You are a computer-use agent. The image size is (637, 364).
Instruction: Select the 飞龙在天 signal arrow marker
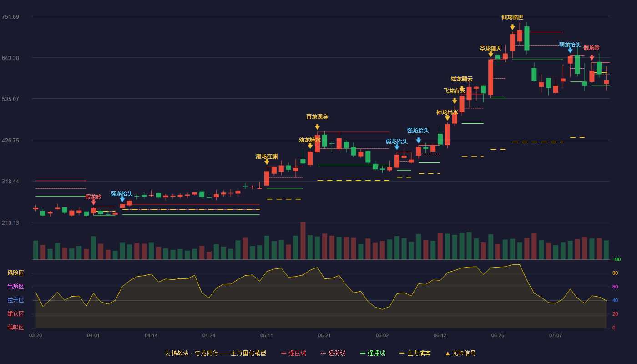tap(455, 101)
